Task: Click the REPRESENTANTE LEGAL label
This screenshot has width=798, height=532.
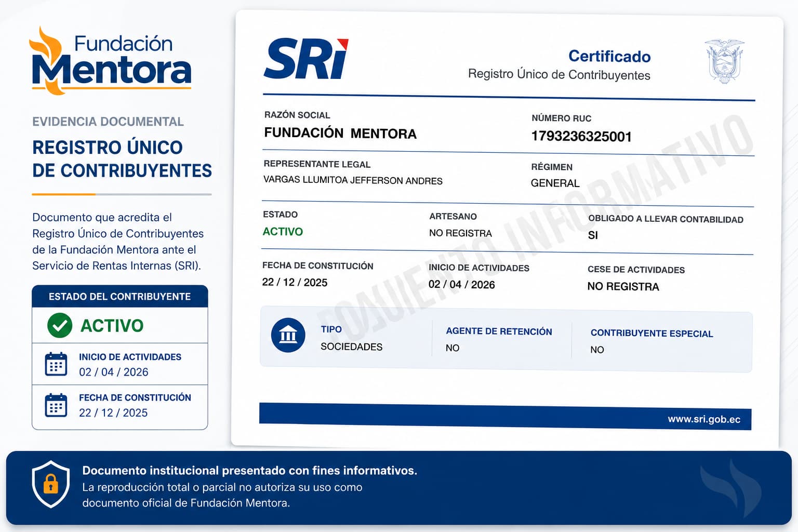Action: click(x=317, y=164)
